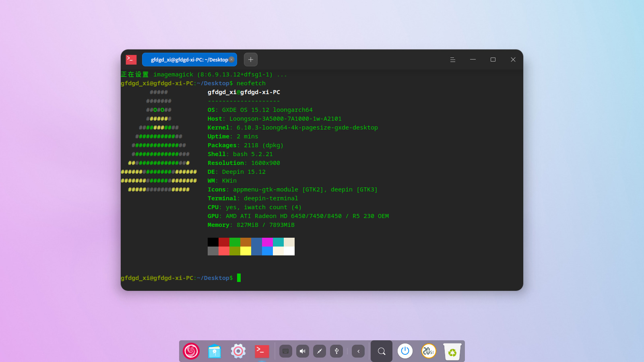The height and width of the screenshot is (362, 644).
Task: Click the terminal icon in the dock
Action: (x=262, y=351)
